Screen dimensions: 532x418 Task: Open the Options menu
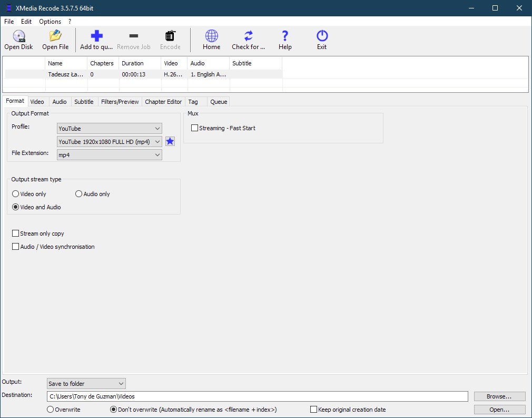[50, 22]
